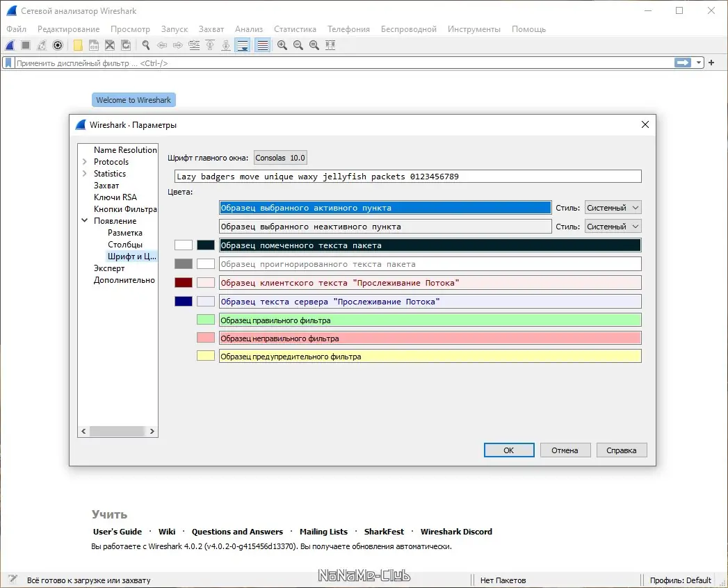The image size is (728, 588).
Task: Click the close capture file icon
Action: [x=110, y=45]
